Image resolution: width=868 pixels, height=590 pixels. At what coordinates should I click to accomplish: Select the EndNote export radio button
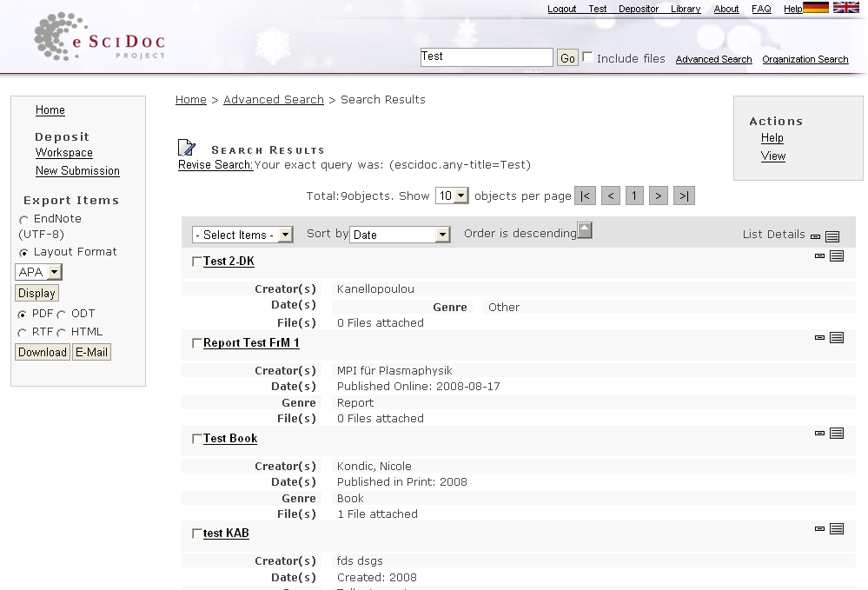coord(23,221)
